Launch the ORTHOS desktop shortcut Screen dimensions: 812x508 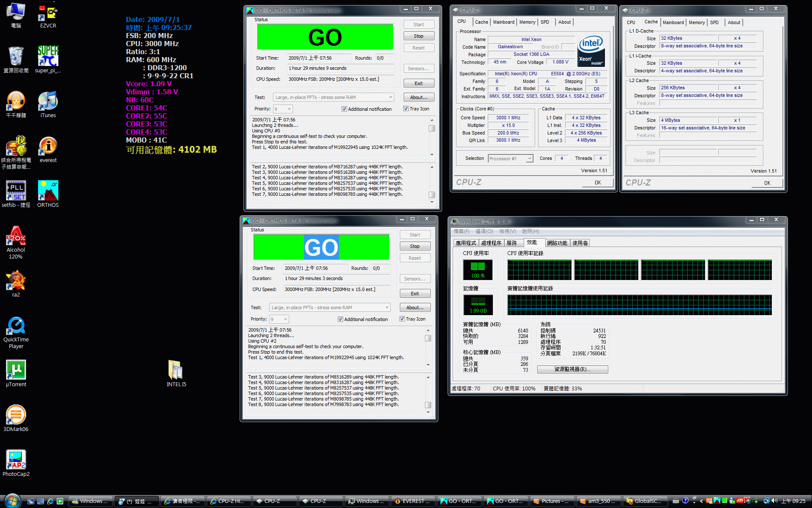pyautogui.click(x=48, y=194)
